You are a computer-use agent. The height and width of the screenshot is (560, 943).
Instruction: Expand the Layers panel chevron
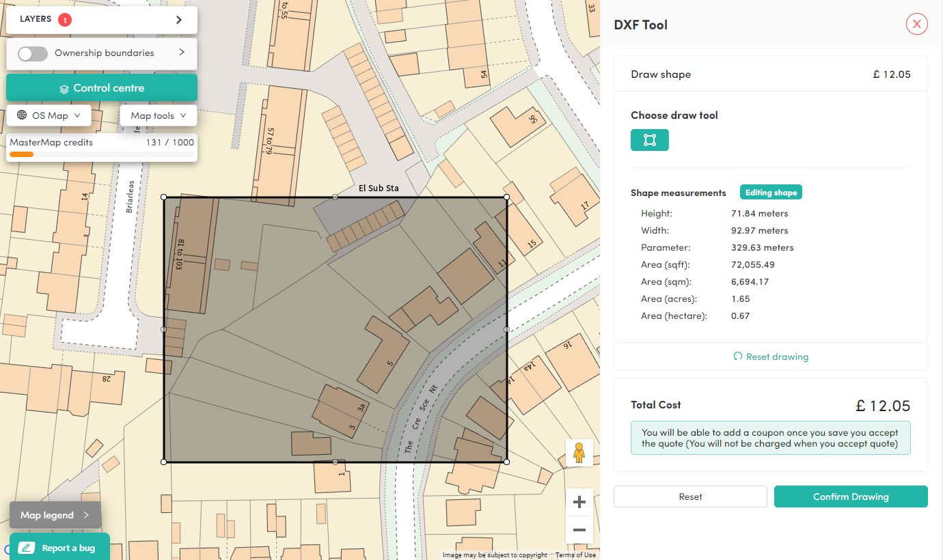coord(179,20)
